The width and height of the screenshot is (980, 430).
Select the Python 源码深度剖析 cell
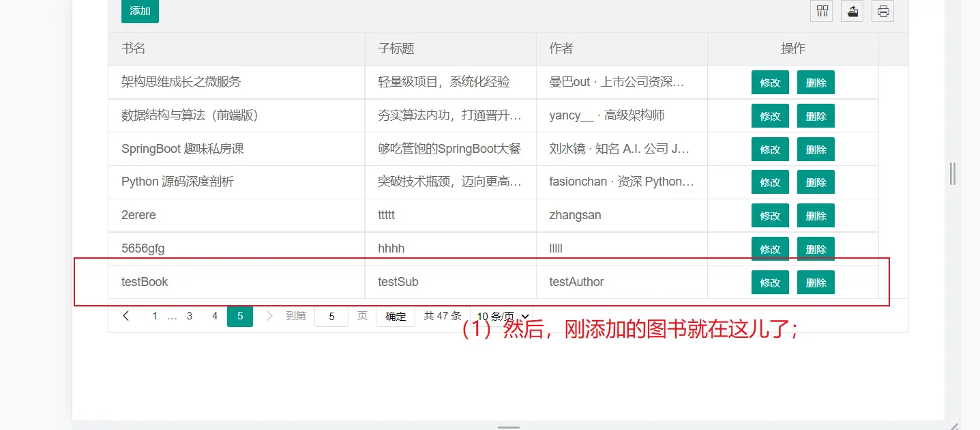click(236, 182)
